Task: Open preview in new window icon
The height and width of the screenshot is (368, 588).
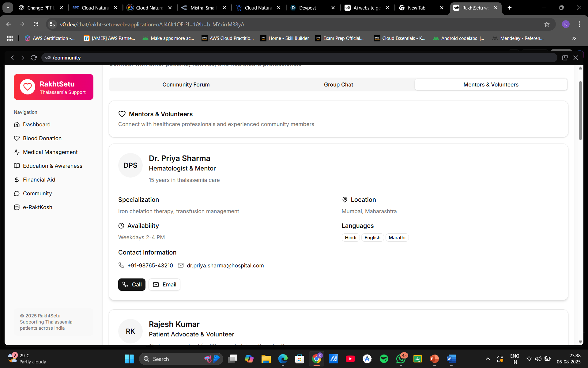Action: [565, 58]
